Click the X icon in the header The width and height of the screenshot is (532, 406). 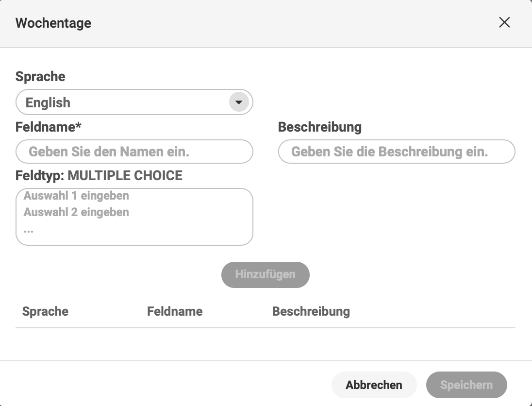tap(504, 23)
